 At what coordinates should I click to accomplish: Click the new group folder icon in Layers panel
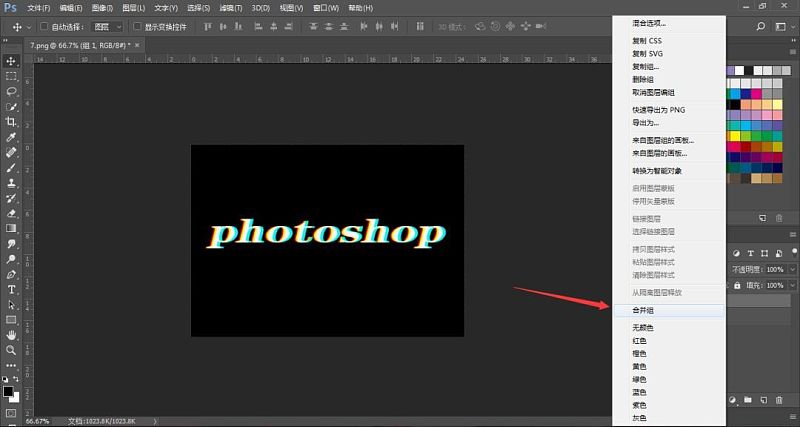click(x=748, y=400)
